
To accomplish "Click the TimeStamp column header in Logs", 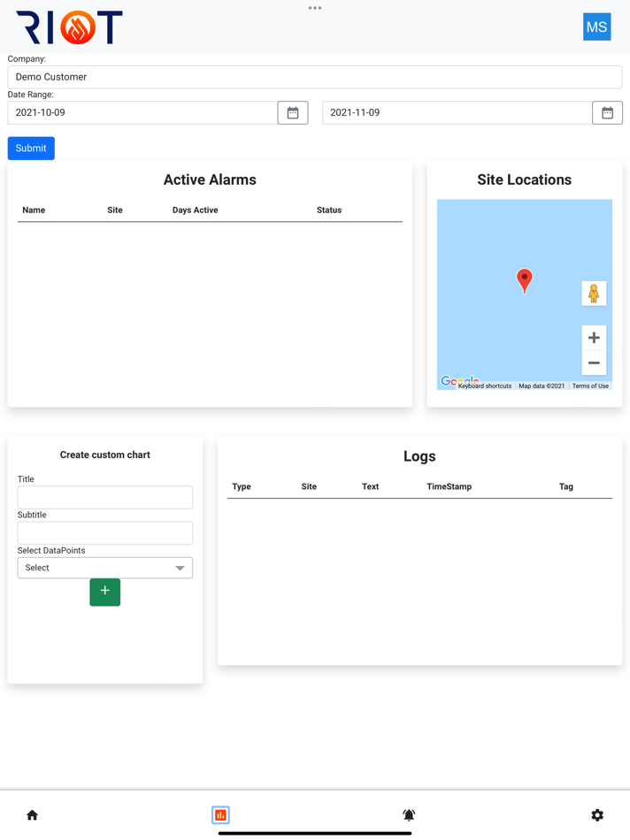I will (x=449, y=486).
